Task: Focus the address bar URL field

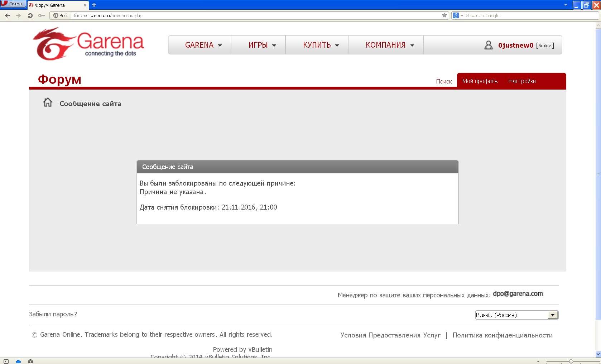Action: point(256,15)
